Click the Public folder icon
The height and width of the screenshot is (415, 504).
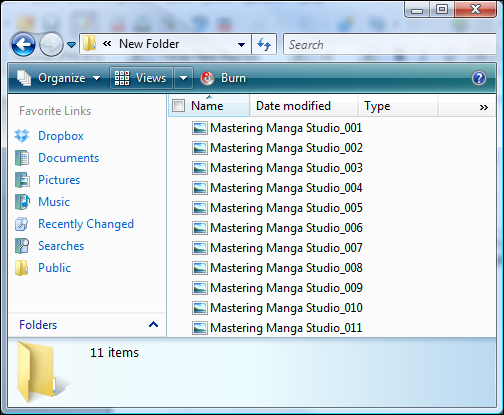point(22,268)
